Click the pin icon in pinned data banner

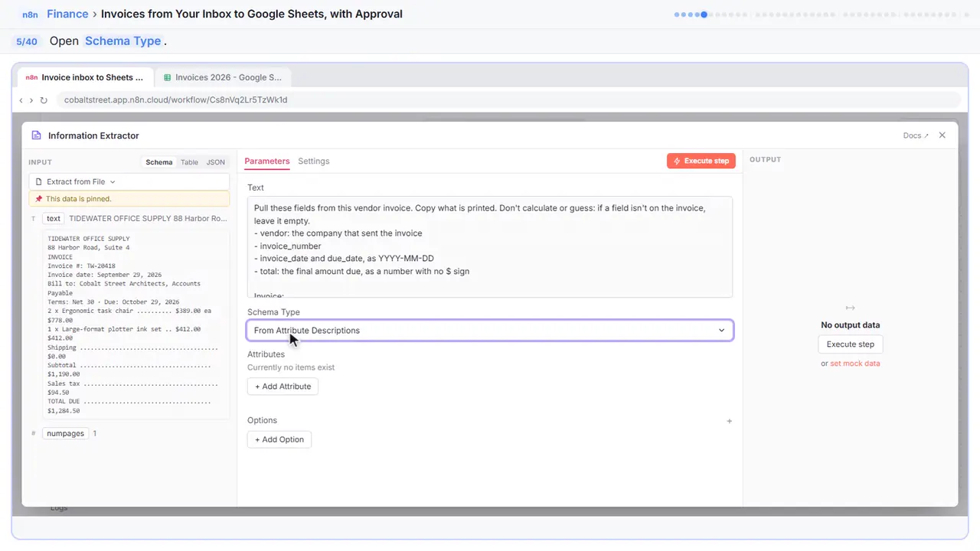(39, 199)
